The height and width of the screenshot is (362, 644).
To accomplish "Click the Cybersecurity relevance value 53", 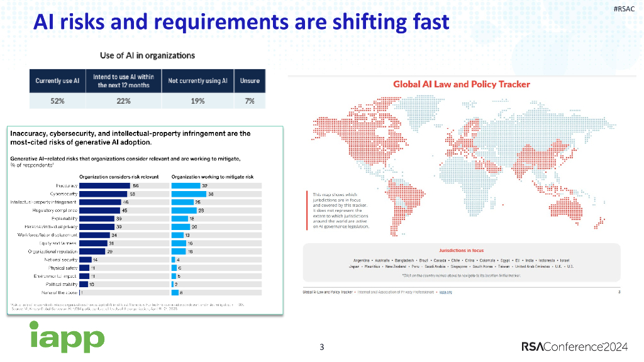I will tap(132, 194).
